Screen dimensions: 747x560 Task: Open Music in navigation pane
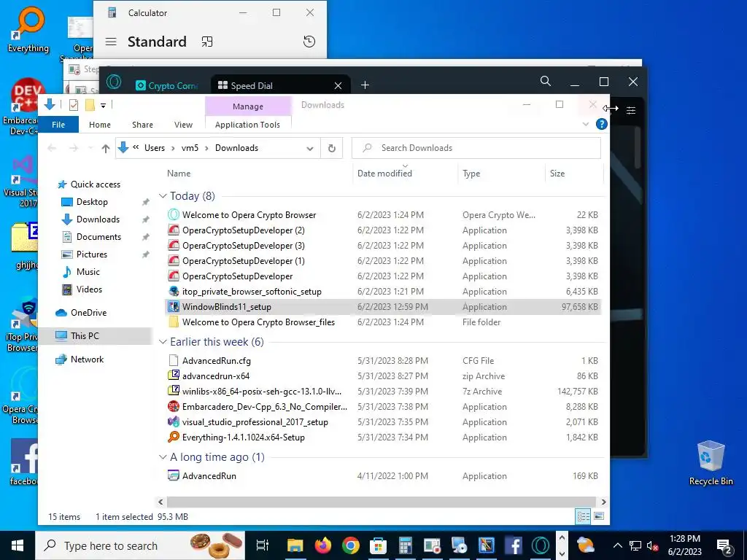[x=88, y=272]
